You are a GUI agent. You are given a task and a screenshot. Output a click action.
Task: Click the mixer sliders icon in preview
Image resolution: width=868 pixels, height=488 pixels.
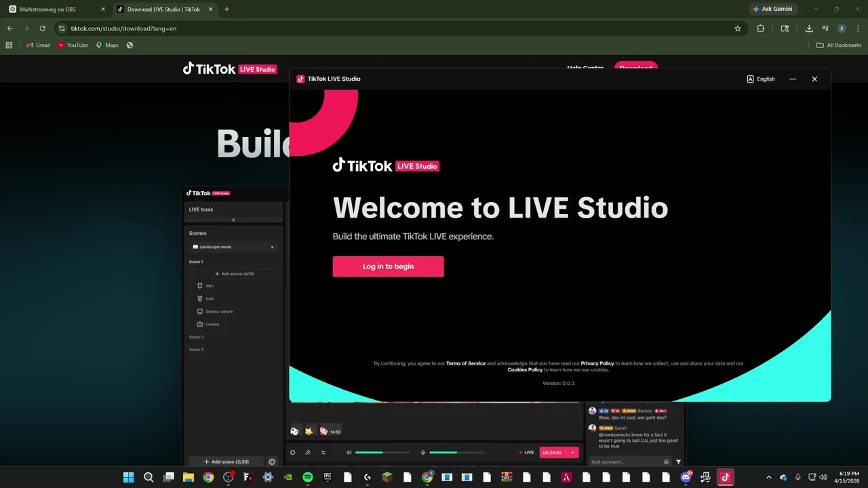point(323,453)
